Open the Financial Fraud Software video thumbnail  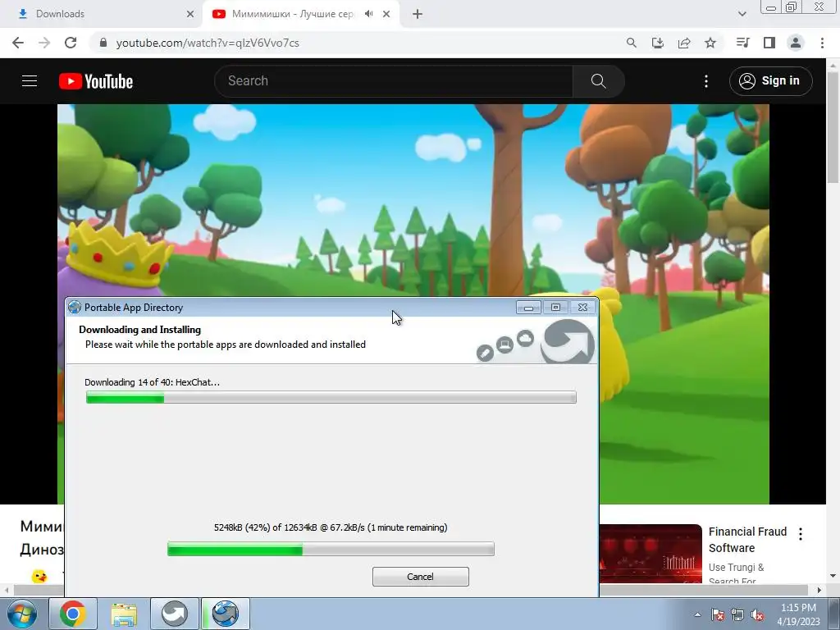coord(651,554)
